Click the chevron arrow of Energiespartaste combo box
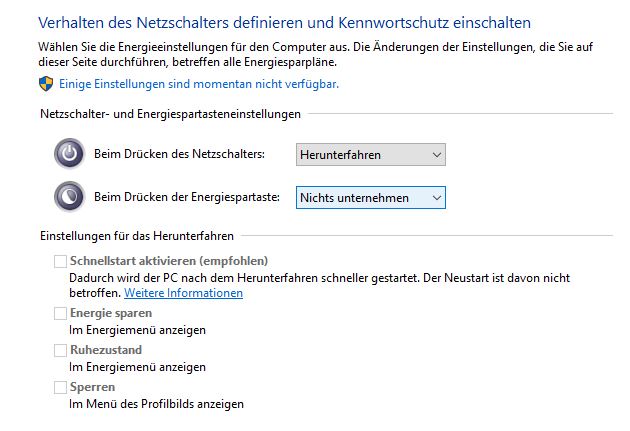The width and height of the screenshot is (630, 431). point(437,198)
